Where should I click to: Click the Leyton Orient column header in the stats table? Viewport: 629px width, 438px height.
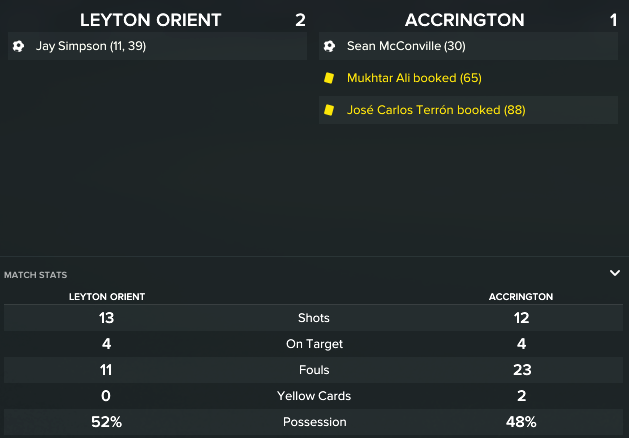coord(106,297)
